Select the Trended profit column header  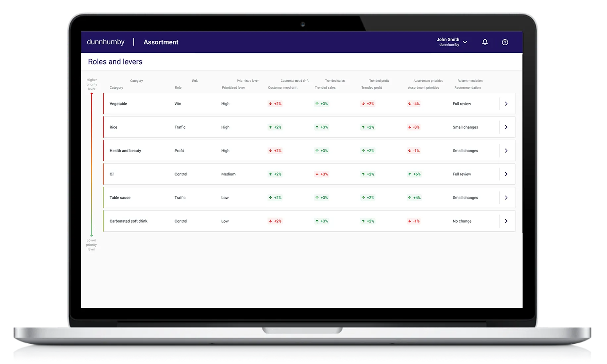click(x=372, y=88)
